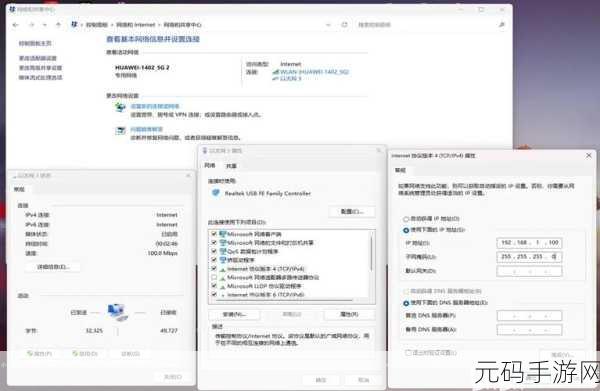Expand the chevron after 网络和 Internet breadcrumb
Viewport: 600px width, 391px height.
point(160,25)
